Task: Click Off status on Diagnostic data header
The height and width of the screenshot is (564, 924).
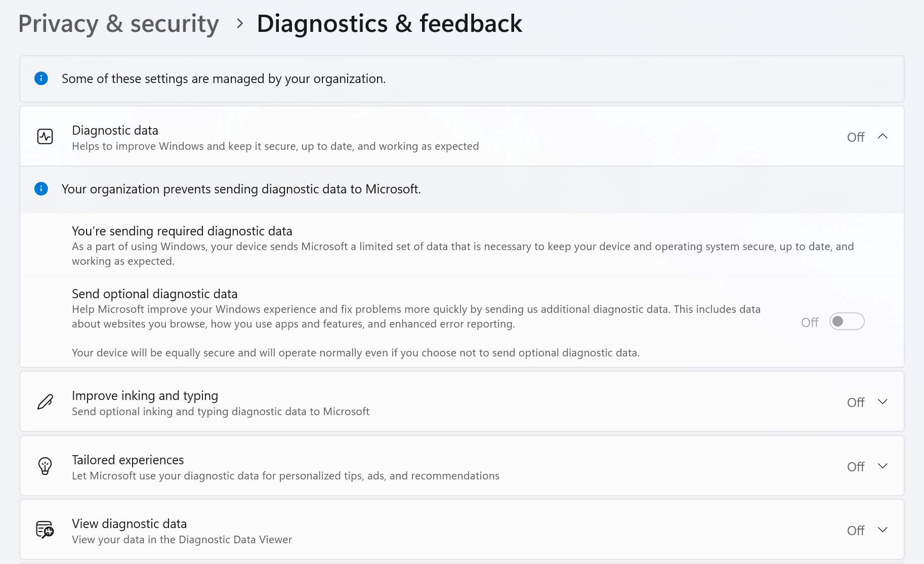Action: point(856,137)
